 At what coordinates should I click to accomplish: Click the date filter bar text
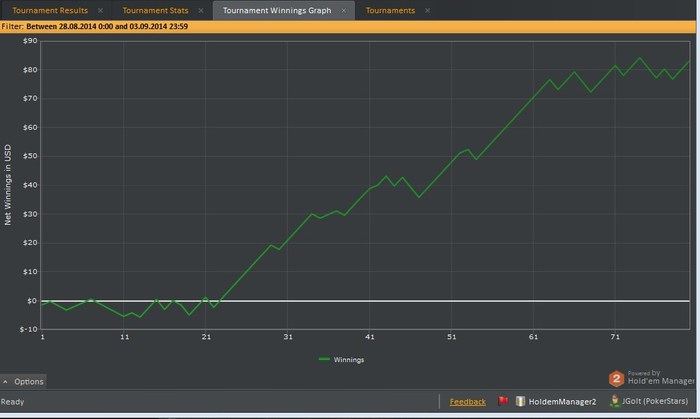tap(94, 26)
